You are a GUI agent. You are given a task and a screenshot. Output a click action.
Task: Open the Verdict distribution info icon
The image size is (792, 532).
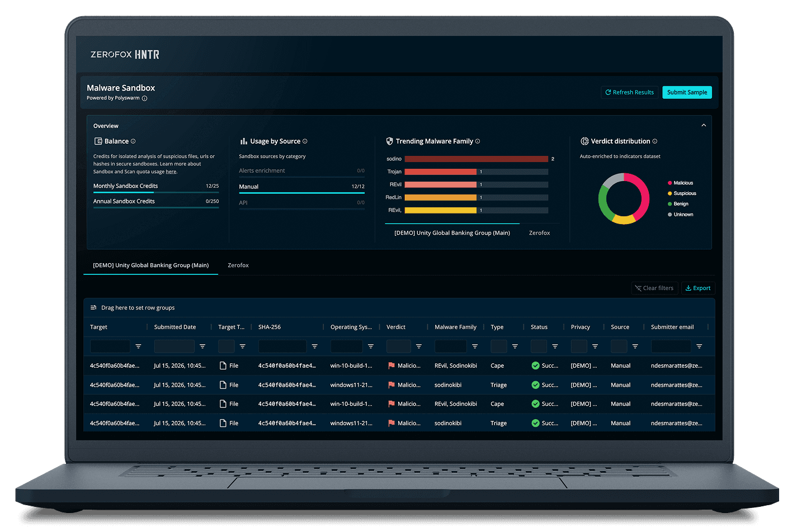click(655, 141)
